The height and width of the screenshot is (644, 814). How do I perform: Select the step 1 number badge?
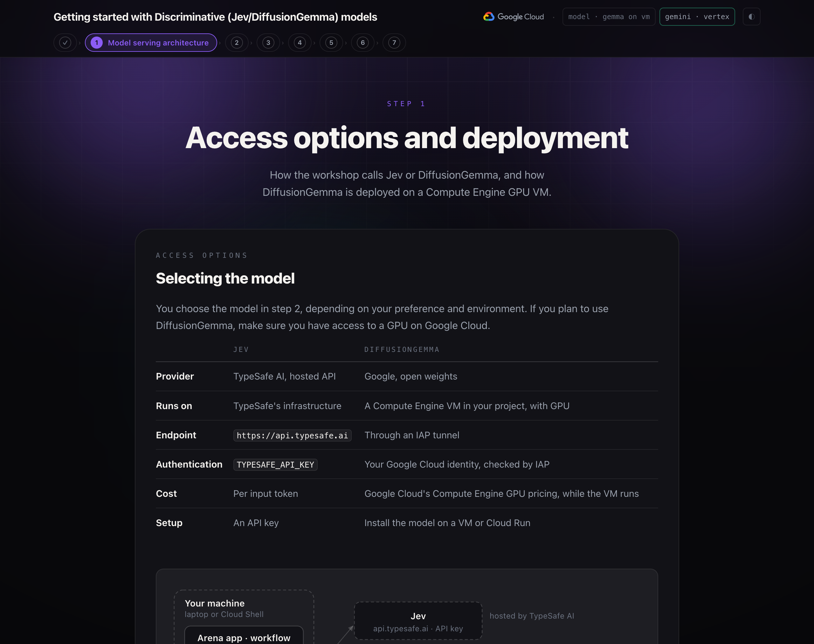[97, 43]
